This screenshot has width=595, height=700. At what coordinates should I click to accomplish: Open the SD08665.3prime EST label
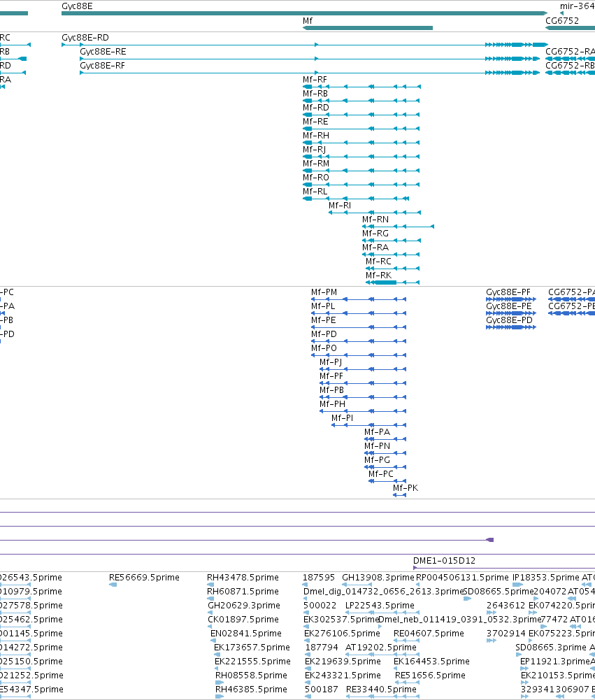pyautogui.click(x=551, y=648)
